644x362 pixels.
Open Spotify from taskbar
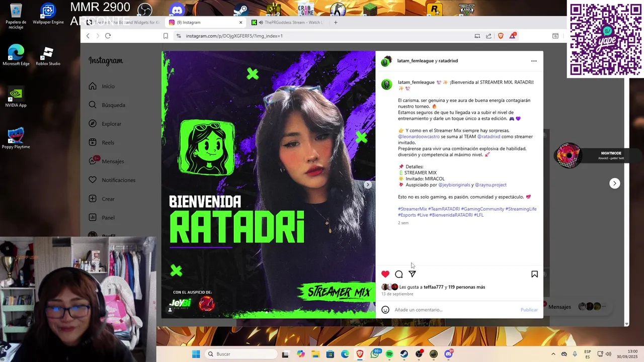[389, 354]
